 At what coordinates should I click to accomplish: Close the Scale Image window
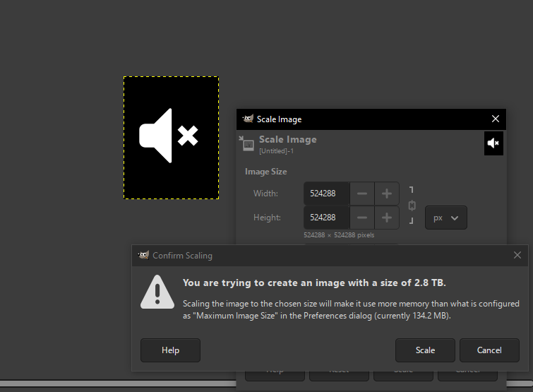(x=496, y=119)
